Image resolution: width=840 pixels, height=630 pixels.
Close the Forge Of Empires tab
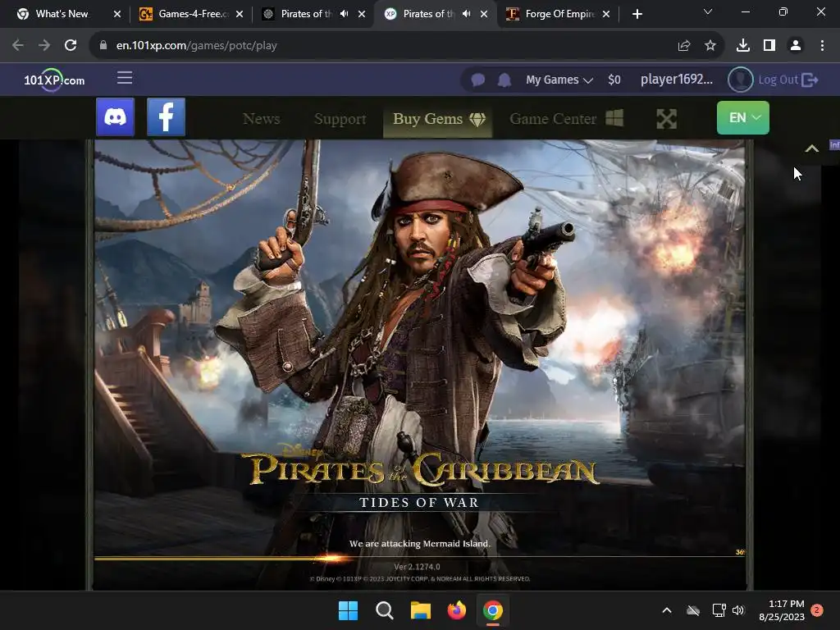point(606,14)
